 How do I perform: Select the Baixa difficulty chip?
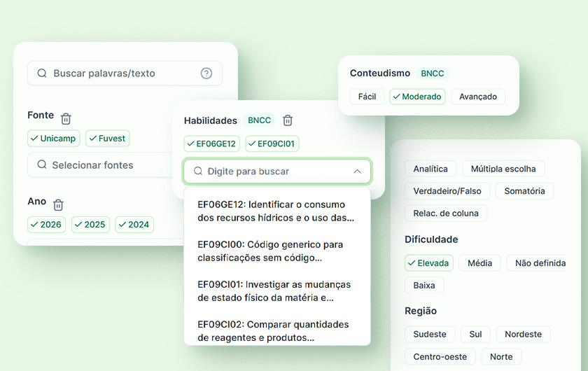(x=424, y=285)
